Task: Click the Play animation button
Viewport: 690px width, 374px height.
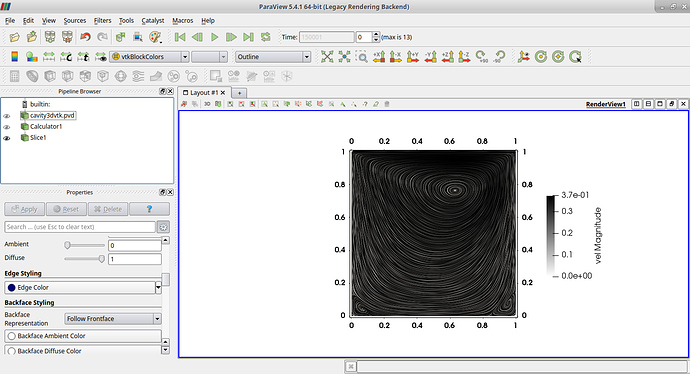Action: pyautogui.click(x=214, y=37)
